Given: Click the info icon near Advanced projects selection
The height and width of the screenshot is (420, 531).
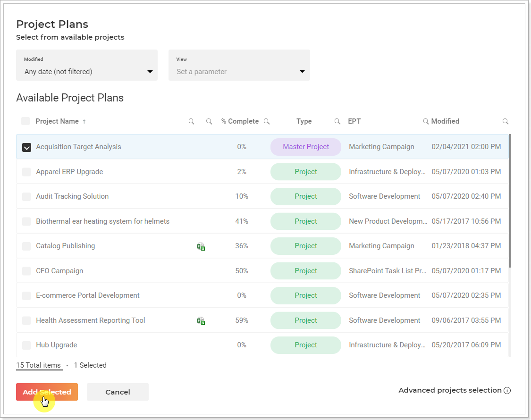Looking at the screenshot, I should (507, 390).
